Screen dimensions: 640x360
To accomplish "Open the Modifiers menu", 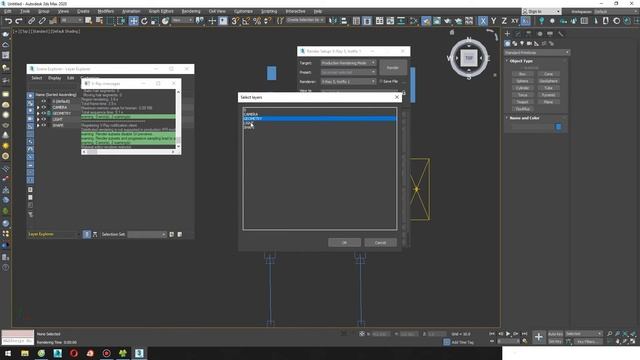I will point(105,11).
